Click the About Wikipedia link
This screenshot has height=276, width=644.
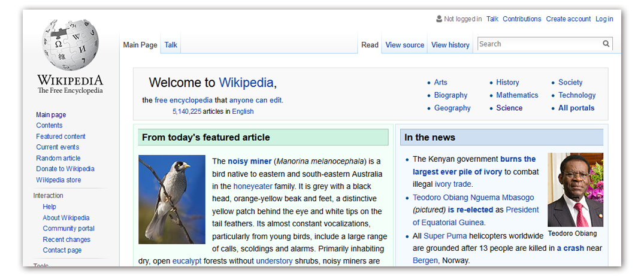66,218
